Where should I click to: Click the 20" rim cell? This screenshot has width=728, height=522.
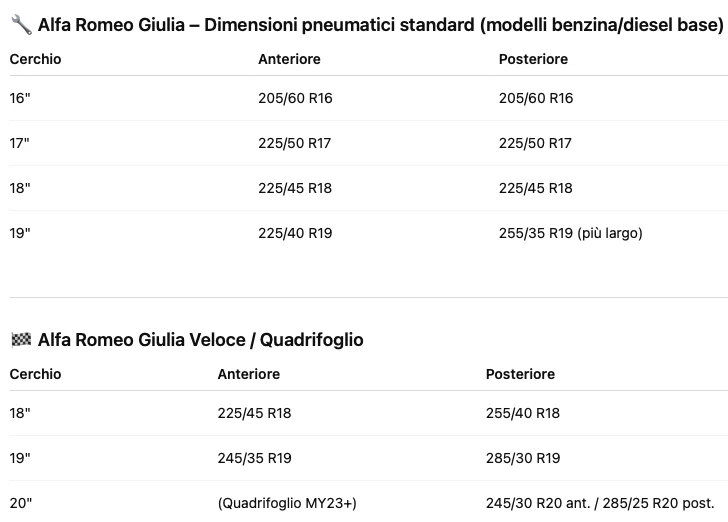tap(21, 503)
